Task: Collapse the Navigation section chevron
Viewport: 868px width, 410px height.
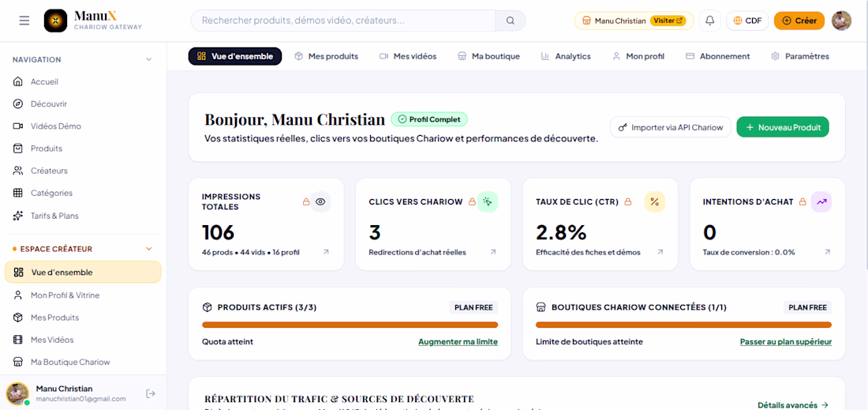Action: pos(148,59)
